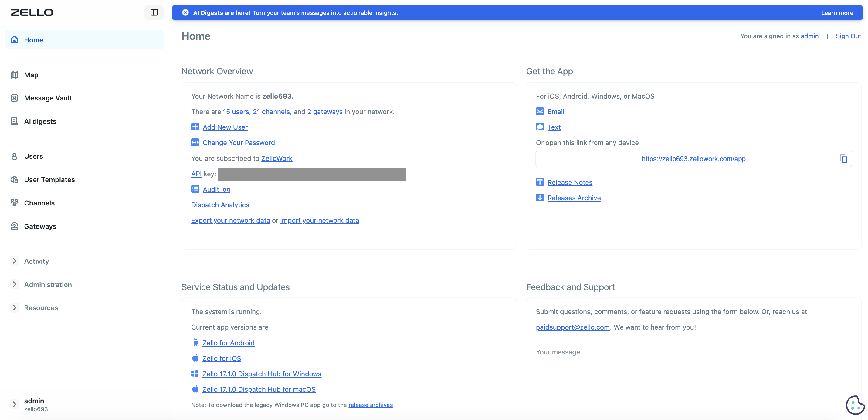The image size is (868, 420).
Task: Open the Channels menu item
Action: click(x=84, y=203)
